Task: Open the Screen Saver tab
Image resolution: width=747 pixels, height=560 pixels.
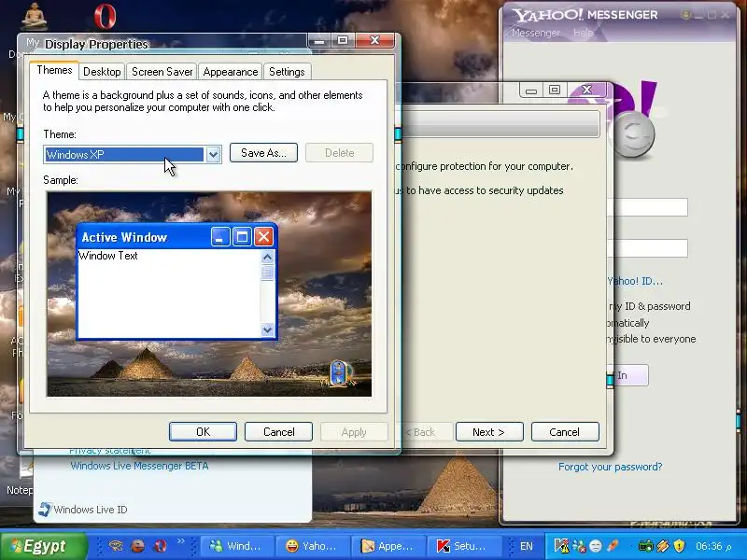Action: [162, 72]
